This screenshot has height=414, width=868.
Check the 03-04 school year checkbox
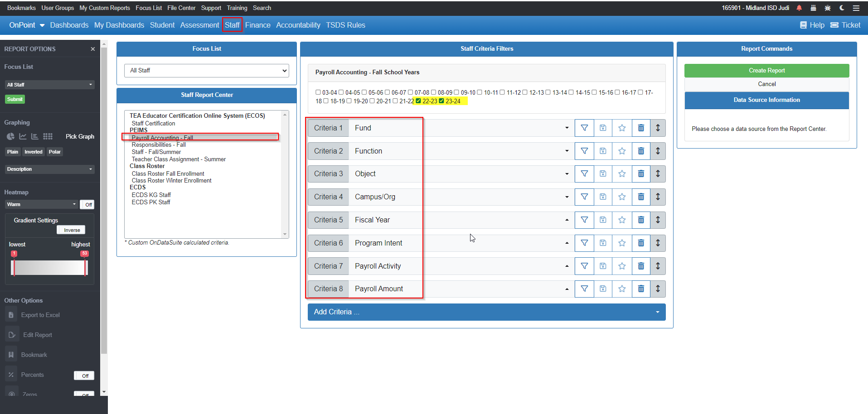coord(319,92)
